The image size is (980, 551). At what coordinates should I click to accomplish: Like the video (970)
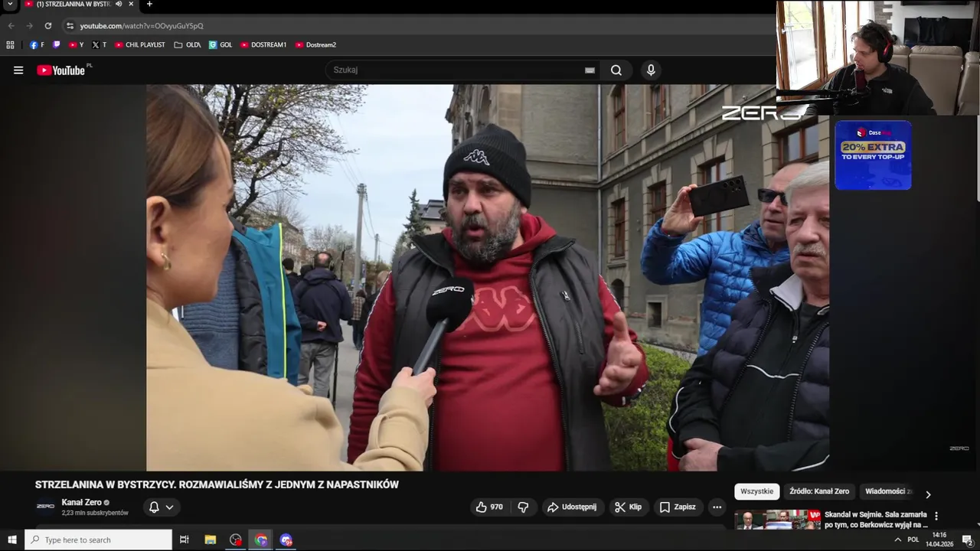point(489,507)
